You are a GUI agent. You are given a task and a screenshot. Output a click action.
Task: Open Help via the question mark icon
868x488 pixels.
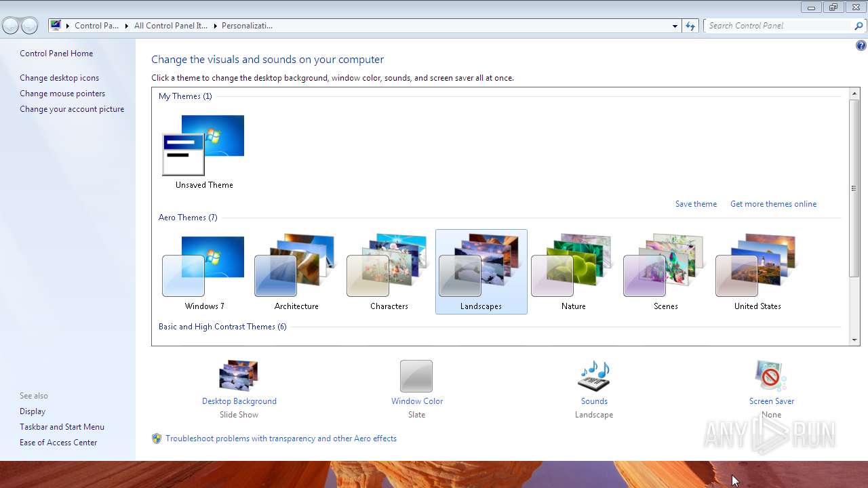pos(861,45)
